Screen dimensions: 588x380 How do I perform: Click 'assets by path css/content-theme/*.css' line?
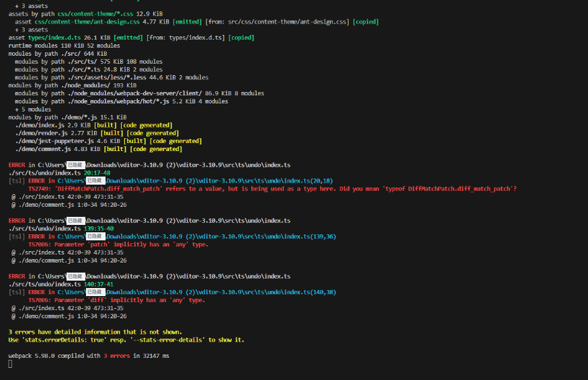tap(85, 14)
